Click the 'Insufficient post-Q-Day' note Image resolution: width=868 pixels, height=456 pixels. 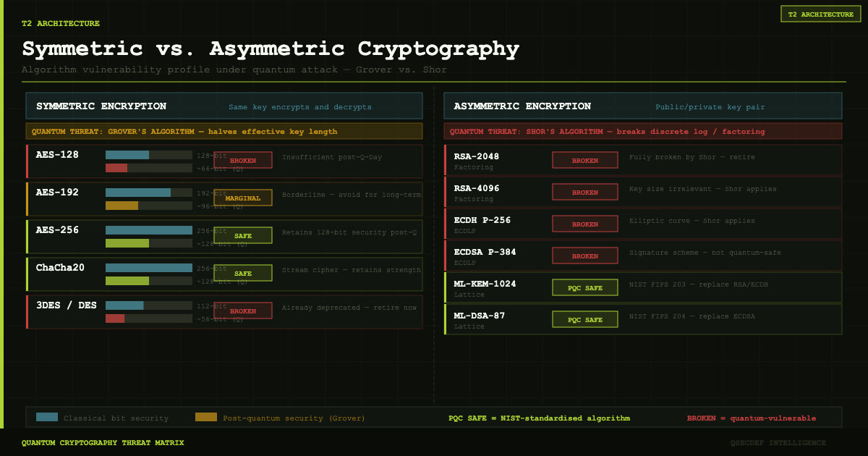pyautogui.click(x=332, y=157)
